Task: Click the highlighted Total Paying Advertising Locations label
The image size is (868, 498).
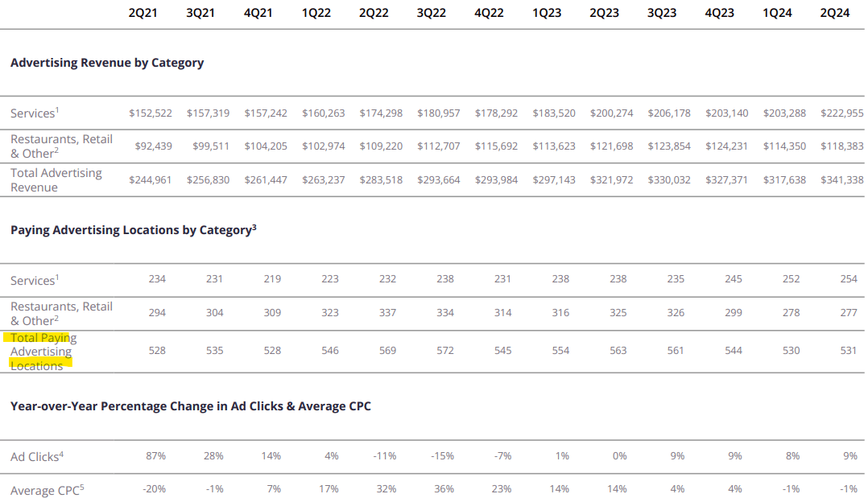Action: [x=44, y=352]
